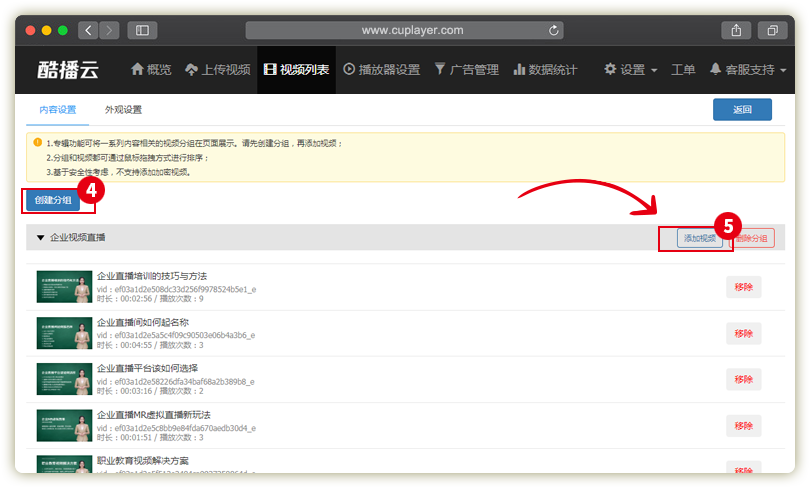This screenshot has width=810, height=488.
Task: Collapse the 企业视频直播 group
Action: (41, 238)
